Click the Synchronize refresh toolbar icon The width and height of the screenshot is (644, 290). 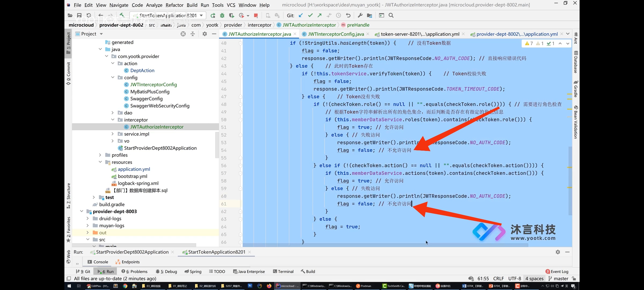tap(89, 15)
